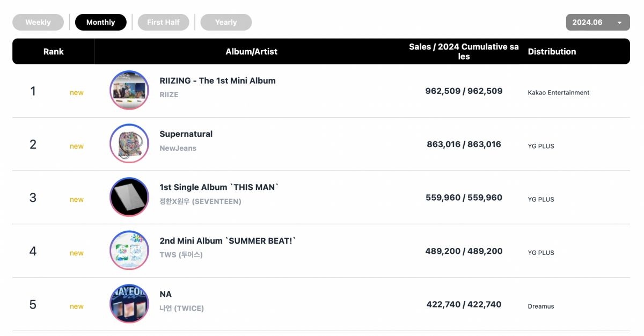Click the RIIZE artist name
Image resolution: width=644 pixels, height=336 pixels.
169,94
